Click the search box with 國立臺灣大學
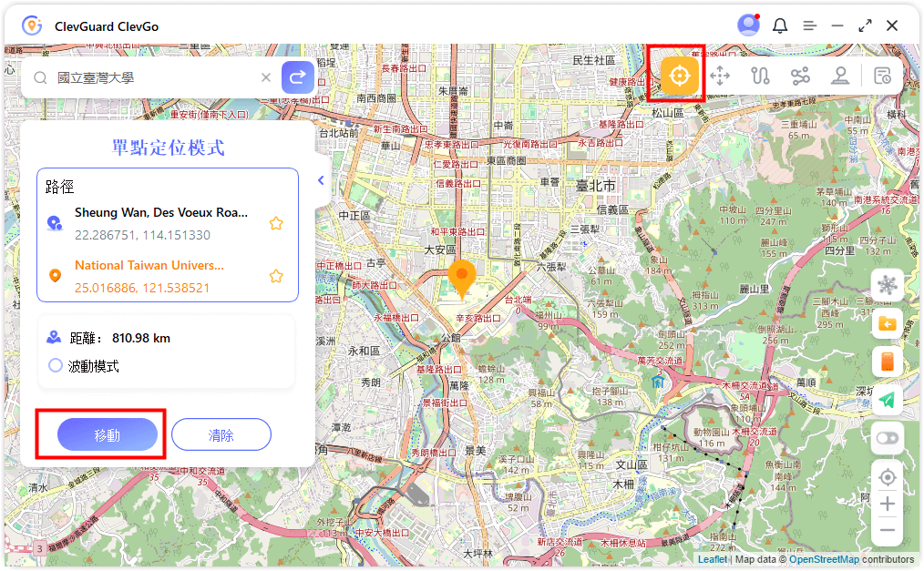Image resolution: width=924 pixels, height=571 pixels. tap(151, 77)
